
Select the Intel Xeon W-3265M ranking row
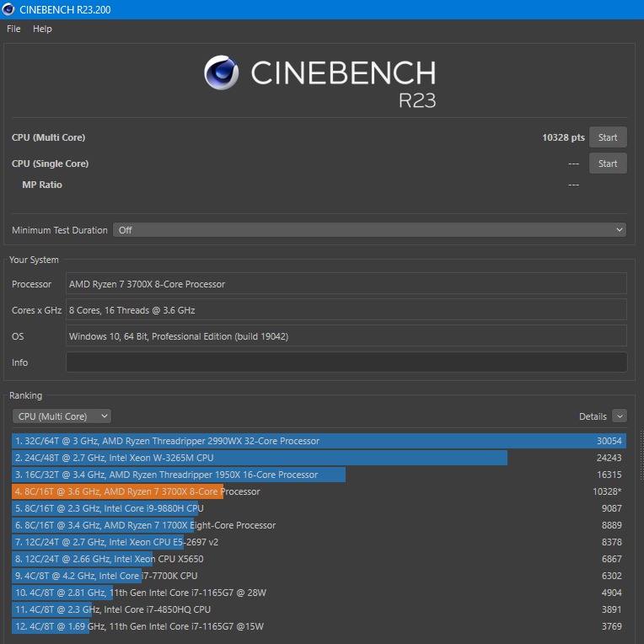[x=319, y=458]
